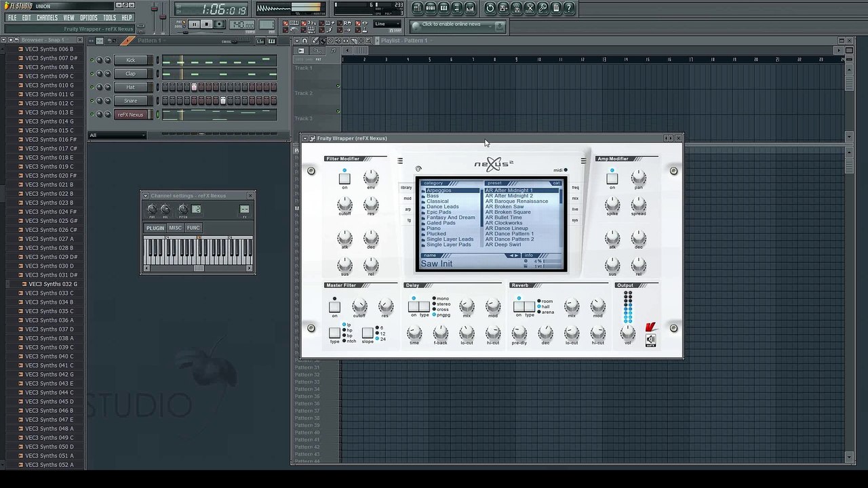Open the TOOLS menu
Screen dimensions: 868x488
tap(109, 18)
